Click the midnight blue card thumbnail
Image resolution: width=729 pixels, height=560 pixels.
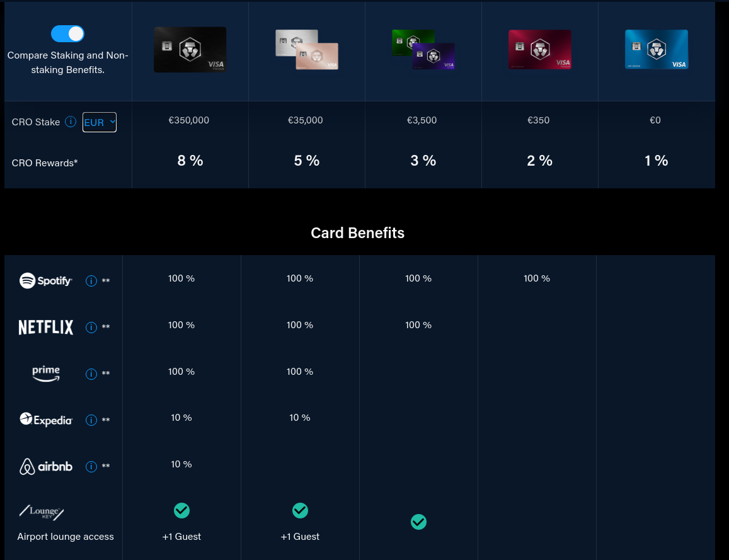(657, 49)
